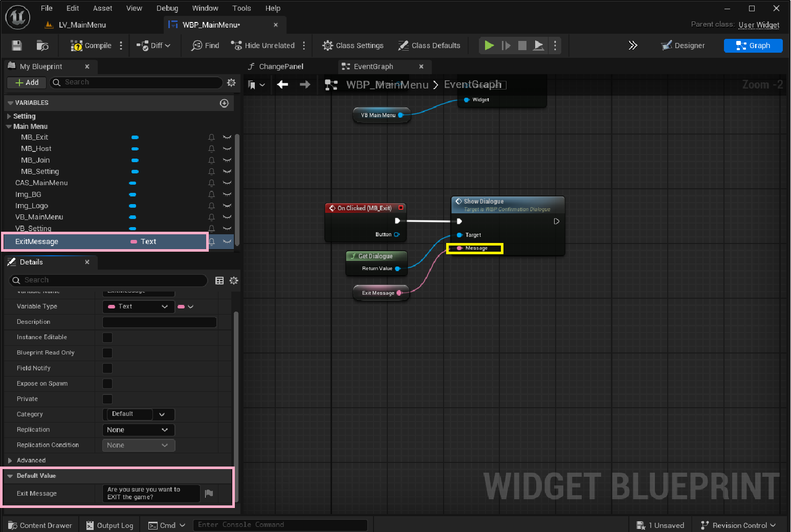791x532 pixels.
Task: Open the Asset menu
Action: click(x=102, y=8)
